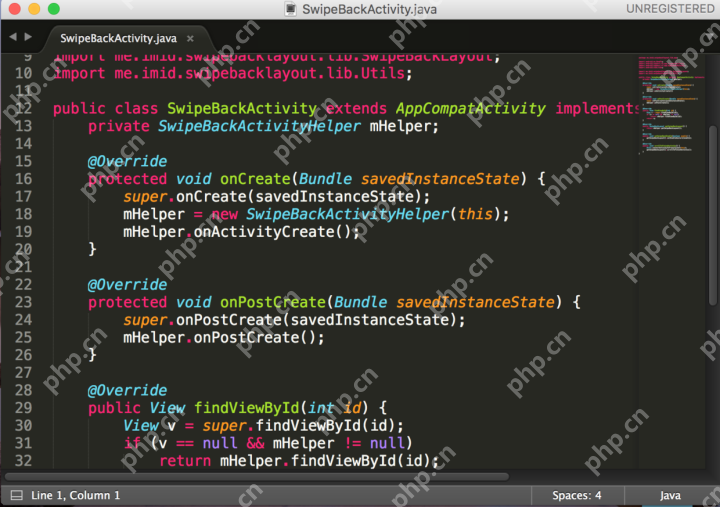Click the file icon in the title bar
The height and width of the screenshot is (507, 720).
291,8
